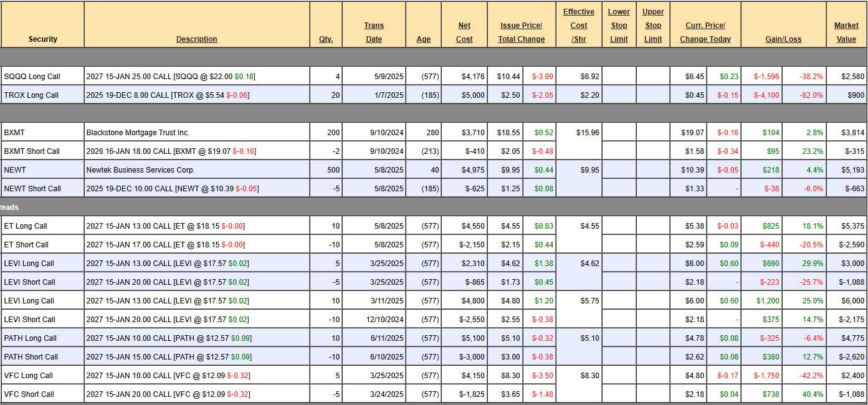Open the Gain/Loss column header
This screenshot has width=868, height=405.
tap(783, 39)
